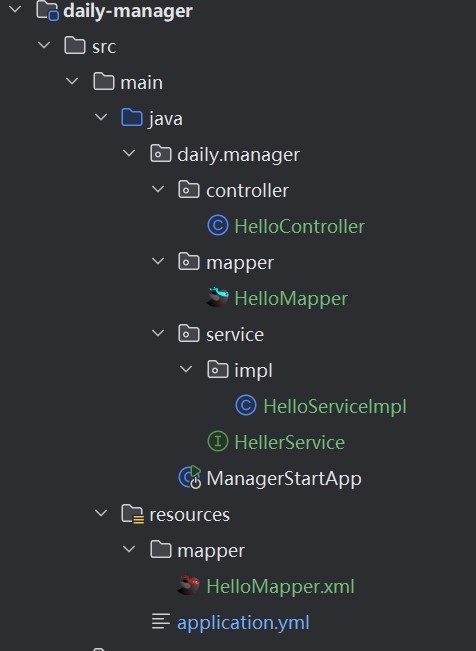Collapse the resources folder chevron
The height and width of the screenshot is (651, 476).
coord(101,513)
